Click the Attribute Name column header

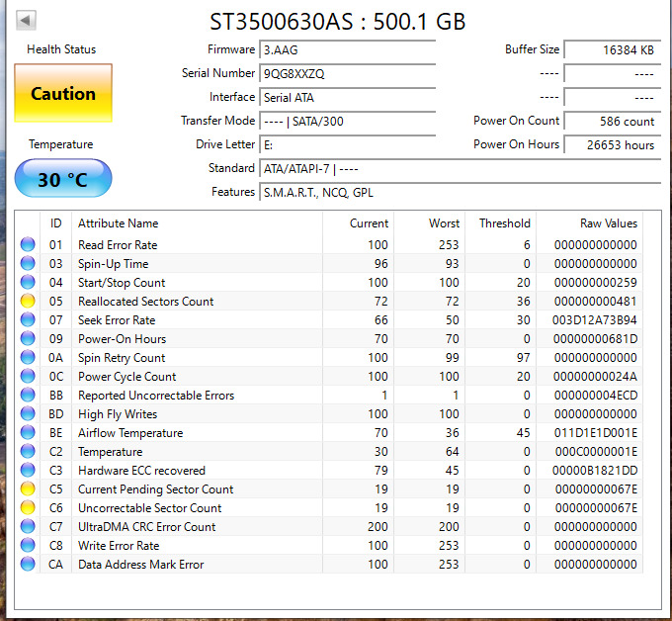click(x=118, y=223)
